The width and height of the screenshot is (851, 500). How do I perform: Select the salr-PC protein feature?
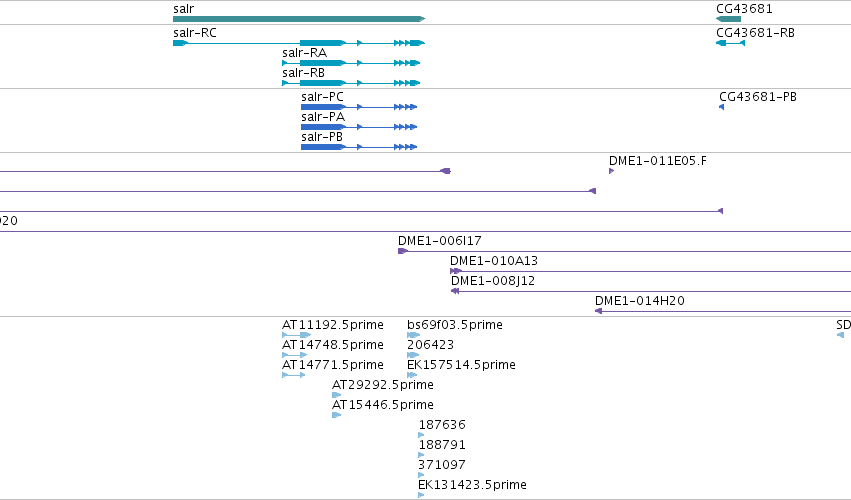point(359,107)
